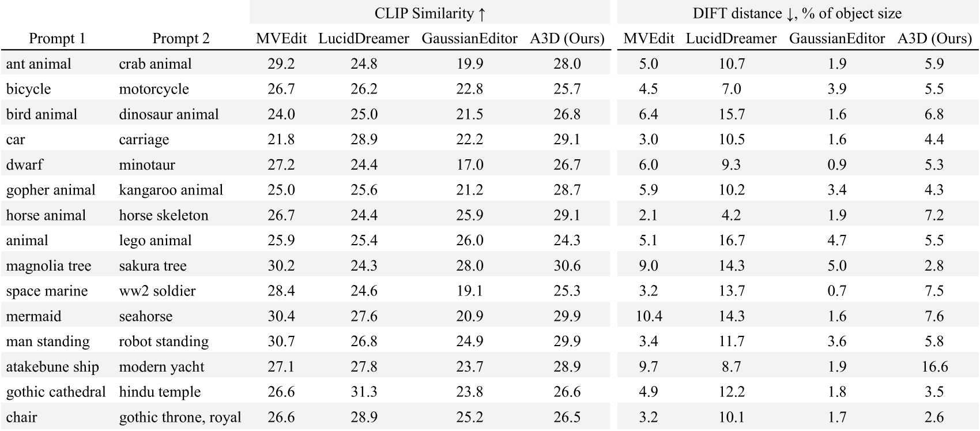Click the DIFT distance header
This screenshot has width=980, height=431.
(x=797, y=13)
